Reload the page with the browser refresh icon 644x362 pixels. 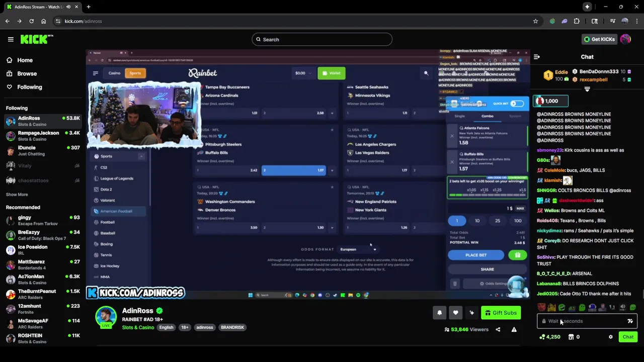pos(31,21)
